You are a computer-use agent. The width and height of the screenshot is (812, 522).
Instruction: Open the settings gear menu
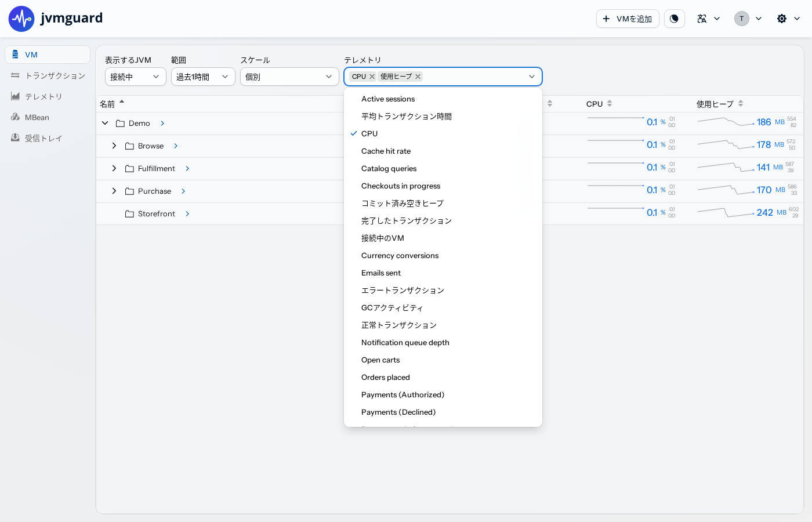tap(782, 19)
